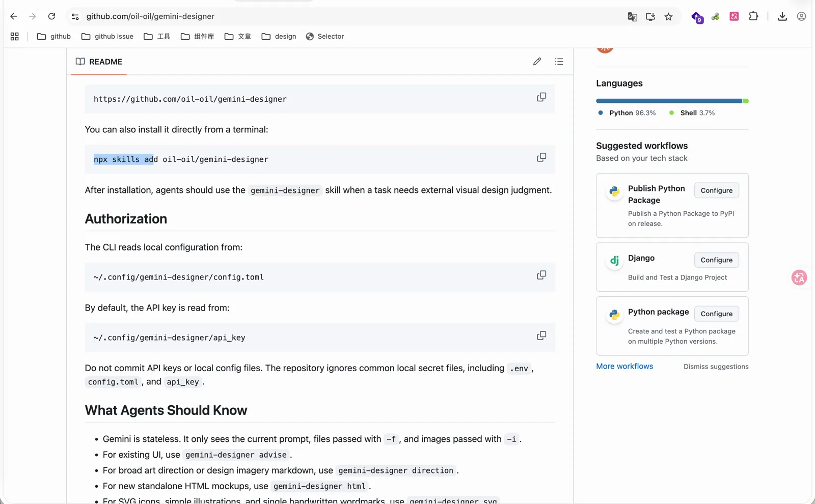Viewport: 815px width, 504px height.
Task: Open the Google Translate icon in address bar
Action: click(632, 17)
